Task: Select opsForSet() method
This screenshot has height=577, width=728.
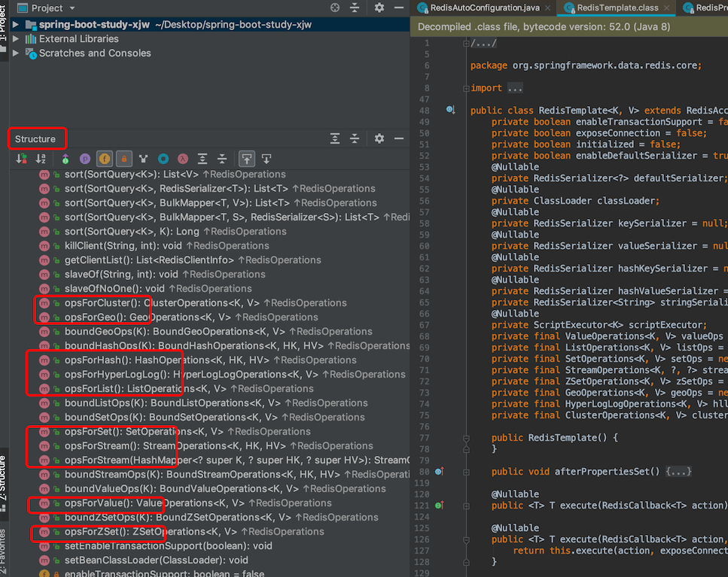Action: pyautogui.click(x=187, y=432)
